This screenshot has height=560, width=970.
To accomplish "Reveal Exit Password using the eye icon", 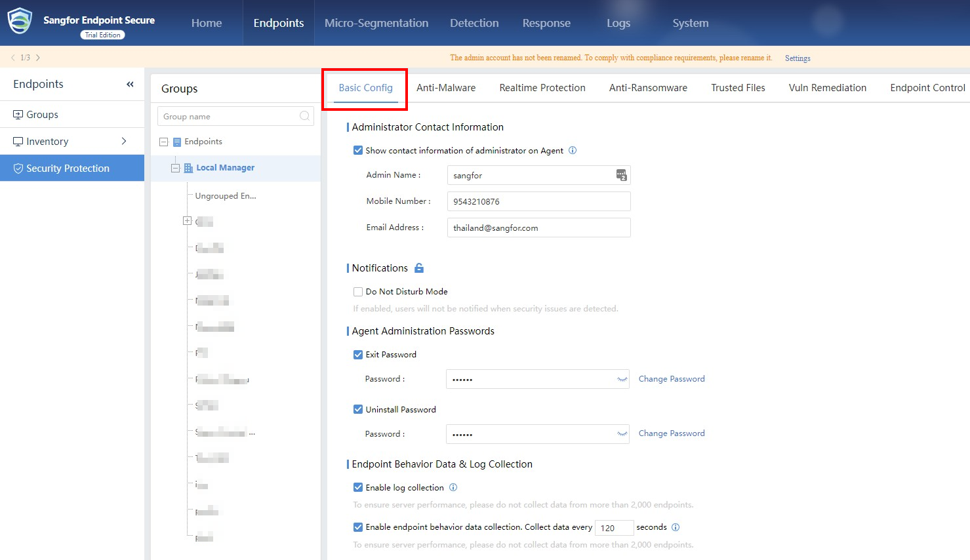I will (x=622, y=379).
